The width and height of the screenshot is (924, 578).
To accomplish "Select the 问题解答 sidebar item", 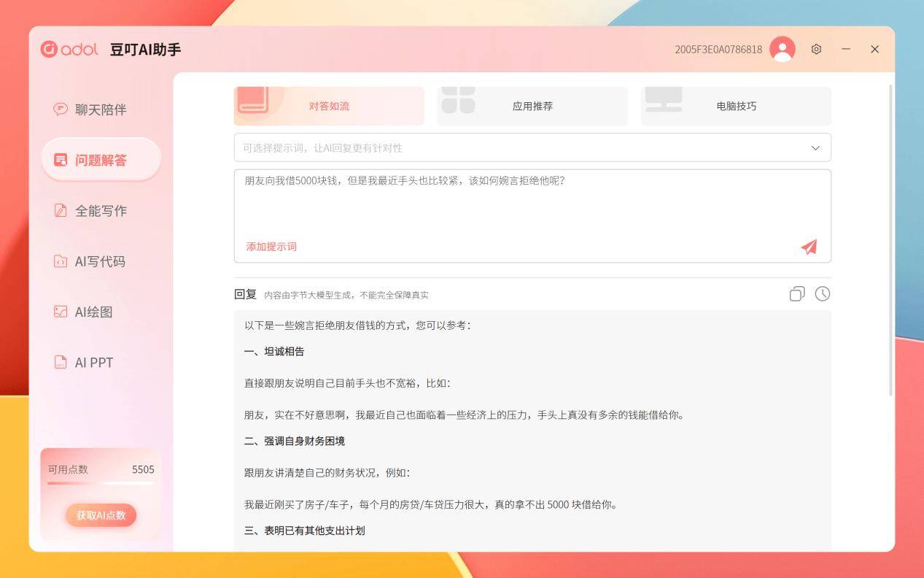I will point(101,160).
